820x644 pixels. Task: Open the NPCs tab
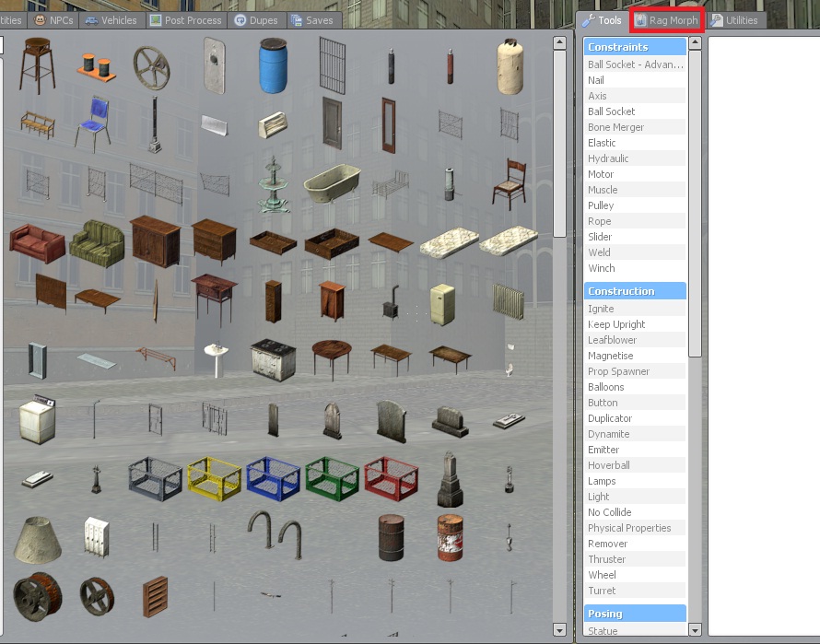tap(54, 20)
